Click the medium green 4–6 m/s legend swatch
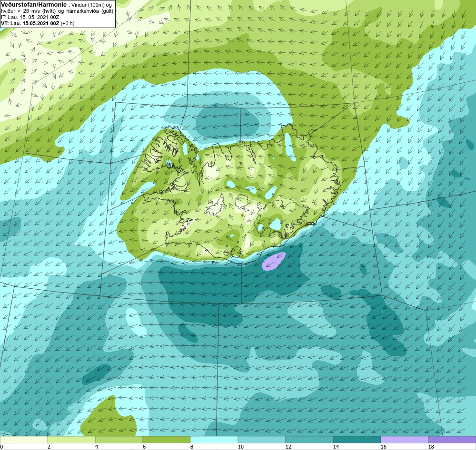Viewport: 476px width, 450px height. point(119,440)
